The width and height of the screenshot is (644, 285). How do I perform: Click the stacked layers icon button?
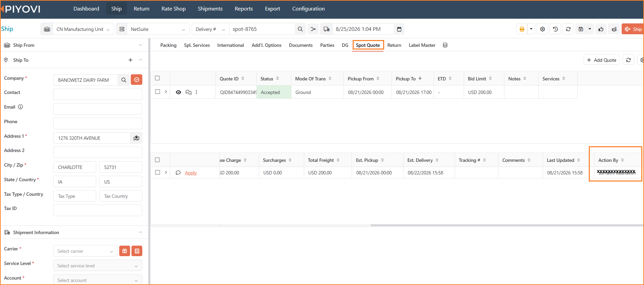(614, 29)
